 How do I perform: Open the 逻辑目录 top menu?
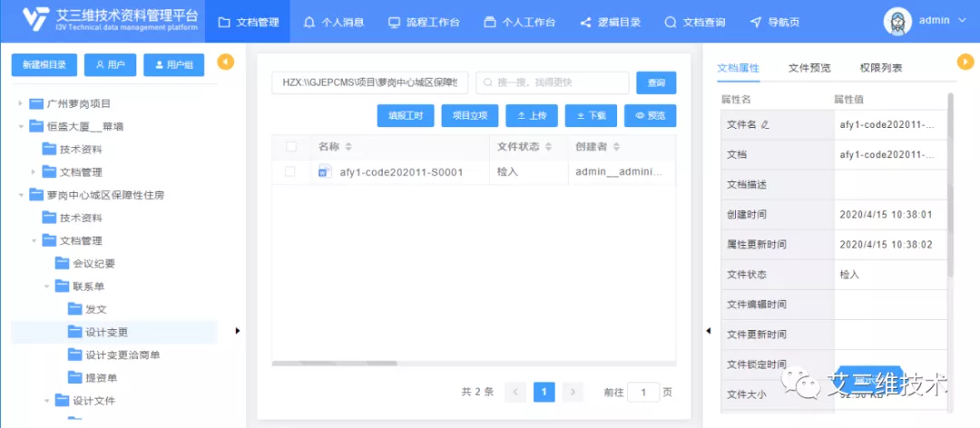[611, 22]
